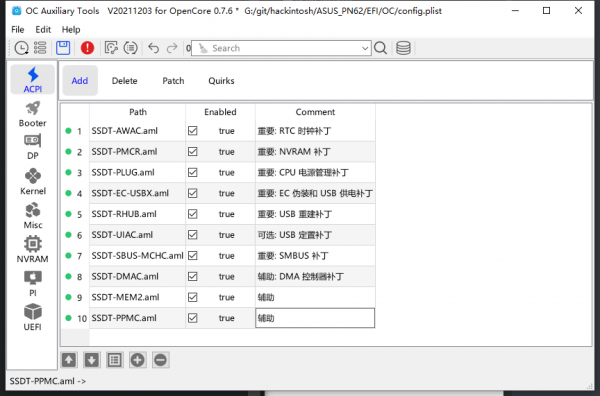600x396 pixels.
Task: Switch to the Quirks tab
Action: [221, 81]
